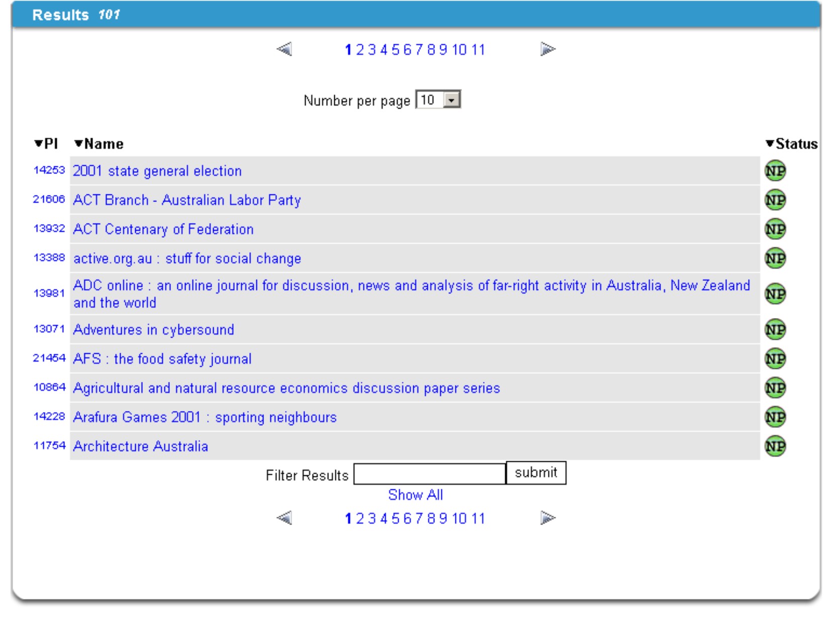840x619 pixels.
Task: Click NP status icon for Agricultural economics row
Action: click(x=775, y=388)
